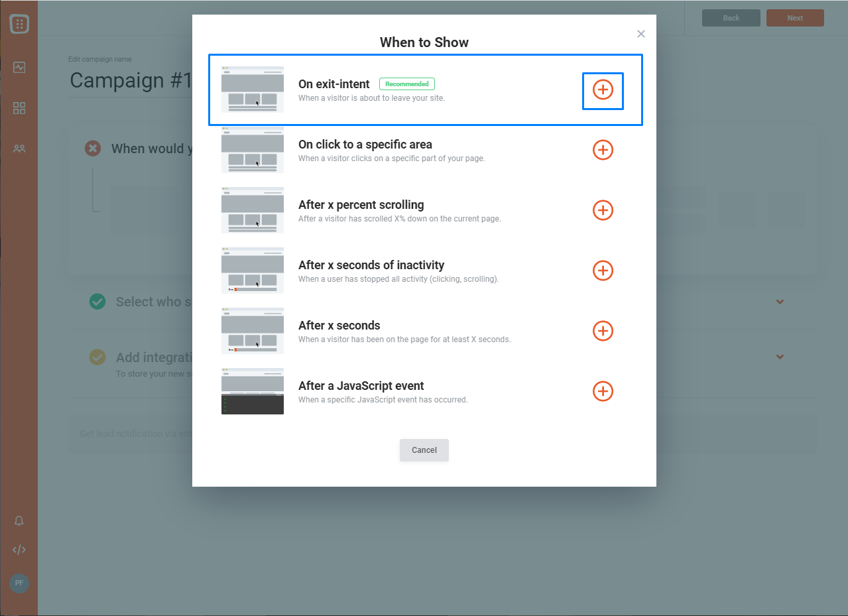
Task: Close the When to Show dialog
Action: click(x=640, y=34)
